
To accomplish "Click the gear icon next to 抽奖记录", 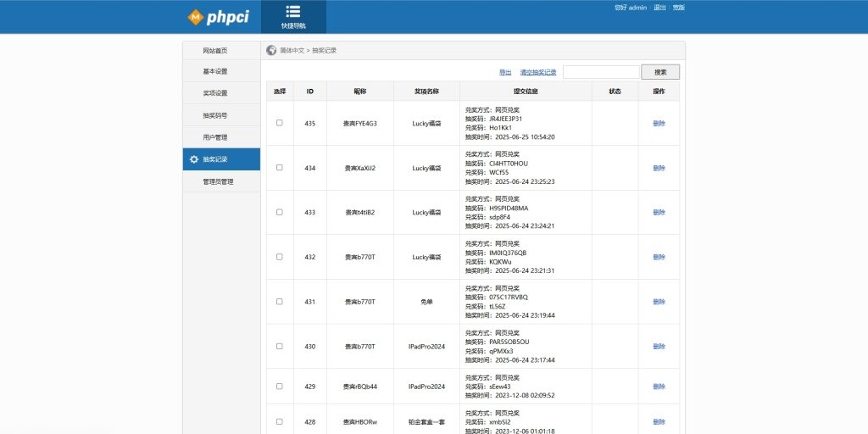I will 194,159.
